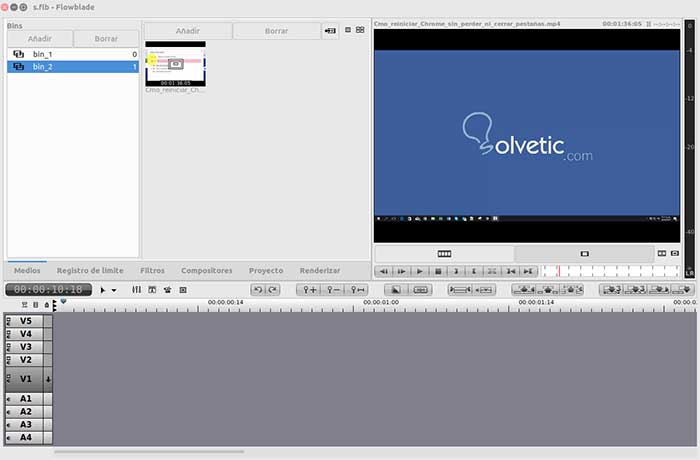Open the Compositores tab
The height and width of the screenshot is (460, 700).
click(x=207, y=270)
